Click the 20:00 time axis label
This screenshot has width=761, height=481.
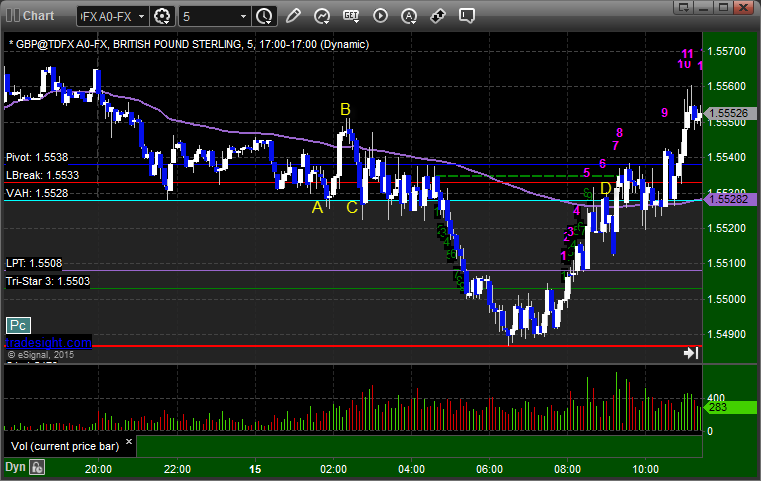98,469
